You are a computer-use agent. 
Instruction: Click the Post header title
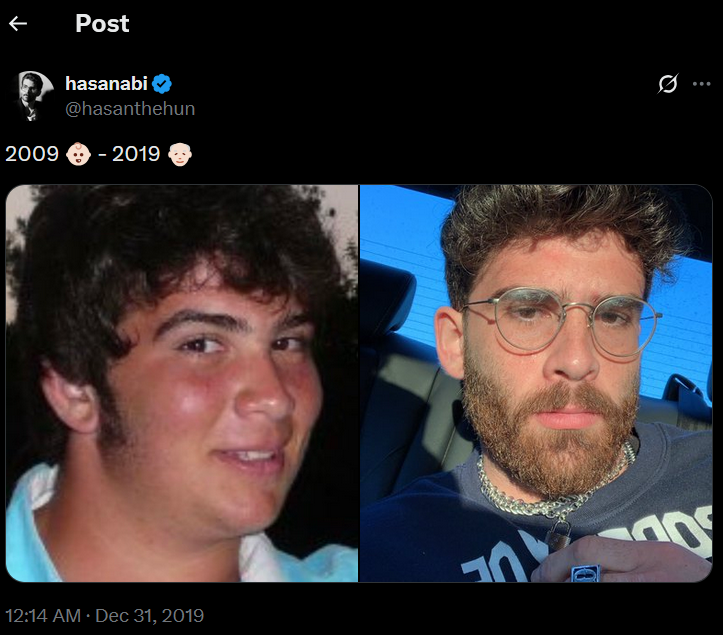(102, 24)
